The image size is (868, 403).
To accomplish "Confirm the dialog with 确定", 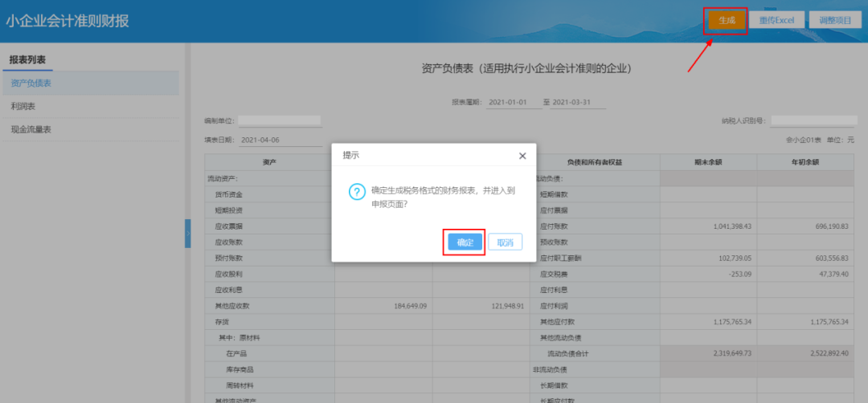I will tap(465, 242).
